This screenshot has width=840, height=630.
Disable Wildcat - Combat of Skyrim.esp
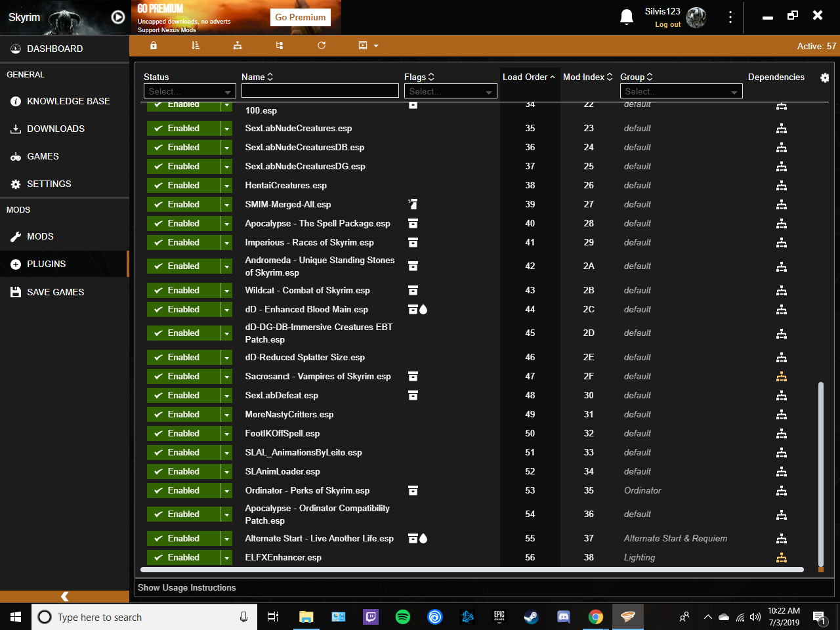click(184, 290)
